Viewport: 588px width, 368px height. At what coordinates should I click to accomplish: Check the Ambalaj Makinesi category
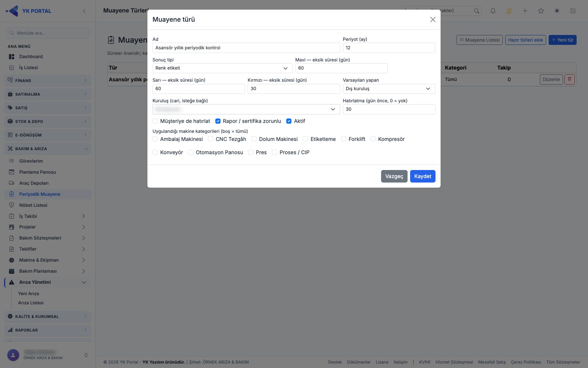click(155, 139)
